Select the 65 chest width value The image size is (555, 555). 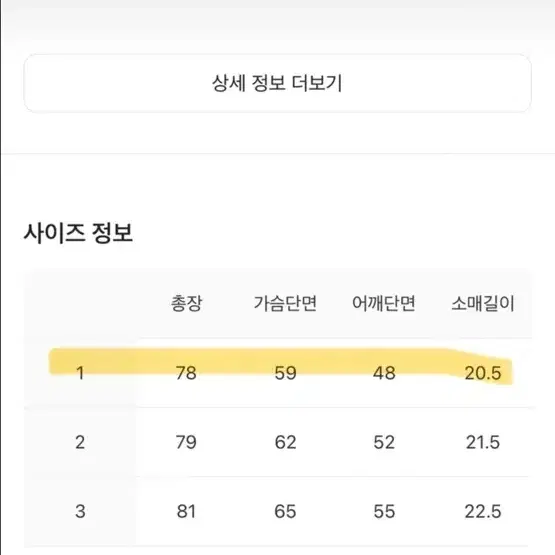click(285, 511)
